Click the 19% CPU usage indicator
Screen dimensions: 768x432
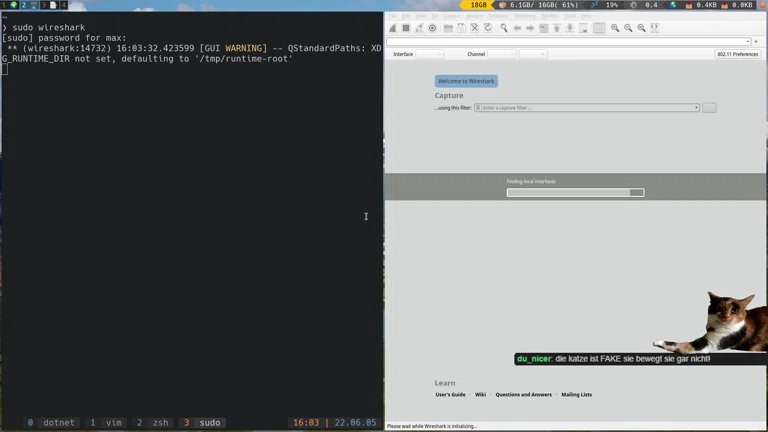605,5
